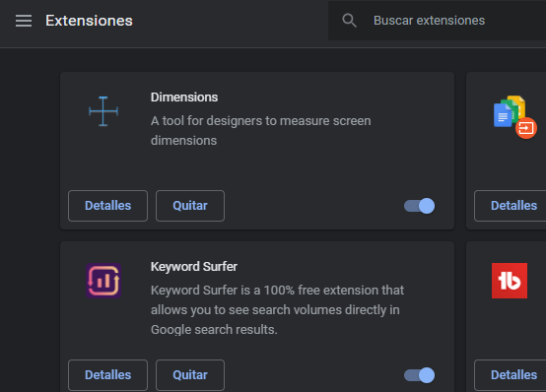
Task: Click the Google Docs offline extension icon
Action: click(515, 116)
